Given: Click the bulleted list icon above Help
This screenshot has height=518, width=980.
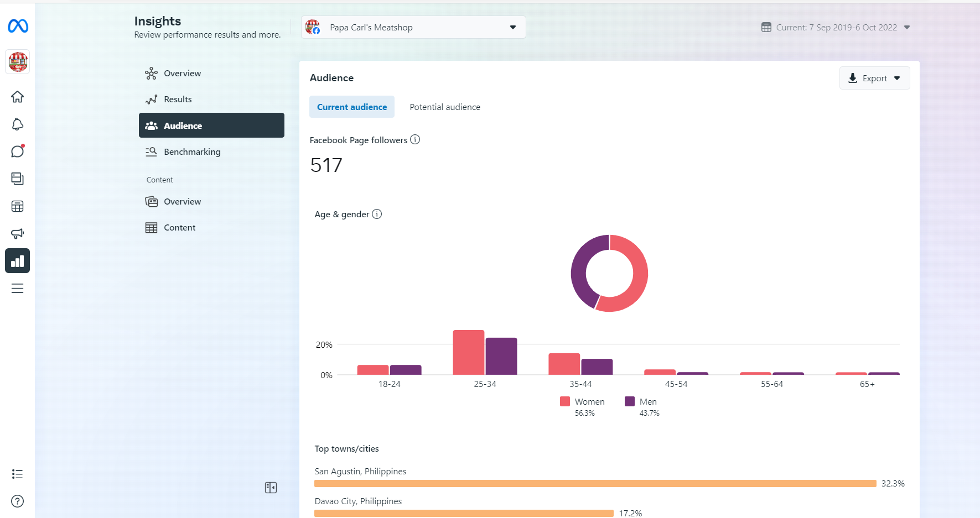Looking at the screenshot, I should (18, 474).
